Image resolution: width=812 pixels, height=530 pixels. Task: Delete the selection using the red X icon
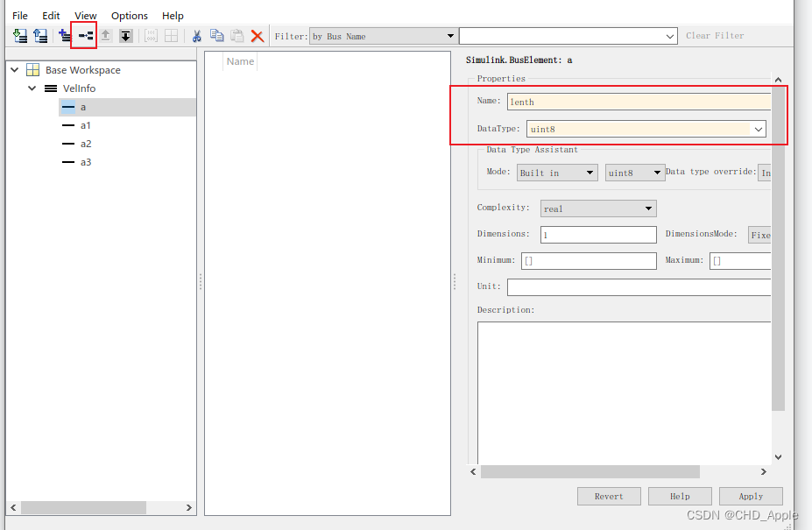coord(256,35)
